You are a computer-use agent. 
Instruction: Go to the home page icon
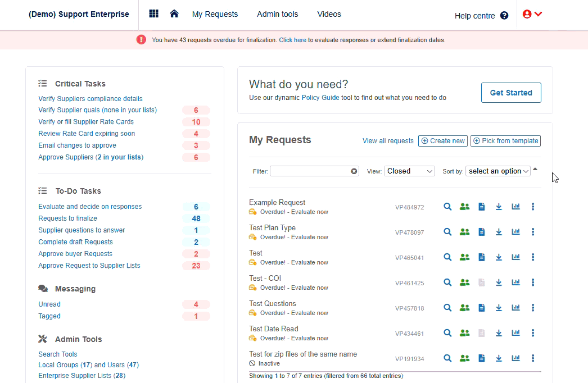click(x=174, y=14)
